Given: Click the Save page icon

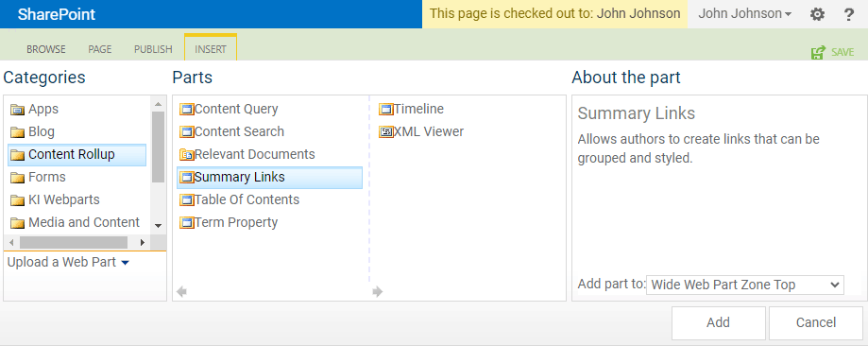Looking at the screenshot, I should pos(818,52).
